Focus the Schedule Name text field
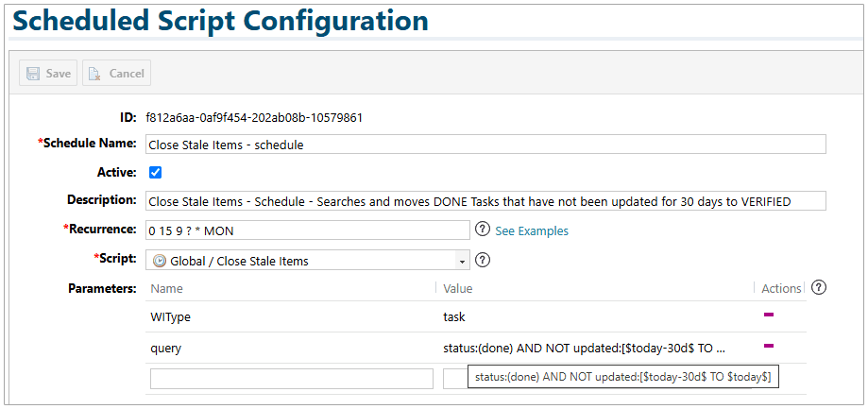Screen dimensions: 868x409 coord(485,145)
